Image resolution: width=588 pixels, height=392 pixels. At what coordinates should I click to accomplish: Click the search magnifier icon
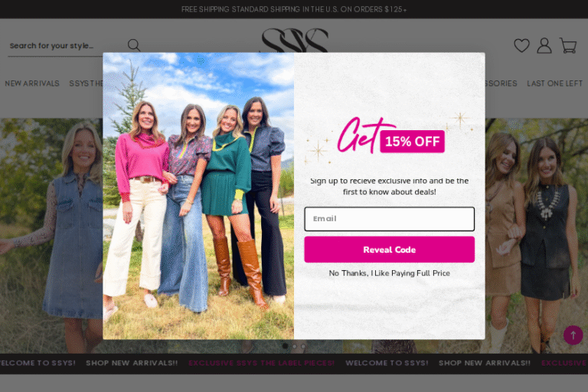coord(134,45)
